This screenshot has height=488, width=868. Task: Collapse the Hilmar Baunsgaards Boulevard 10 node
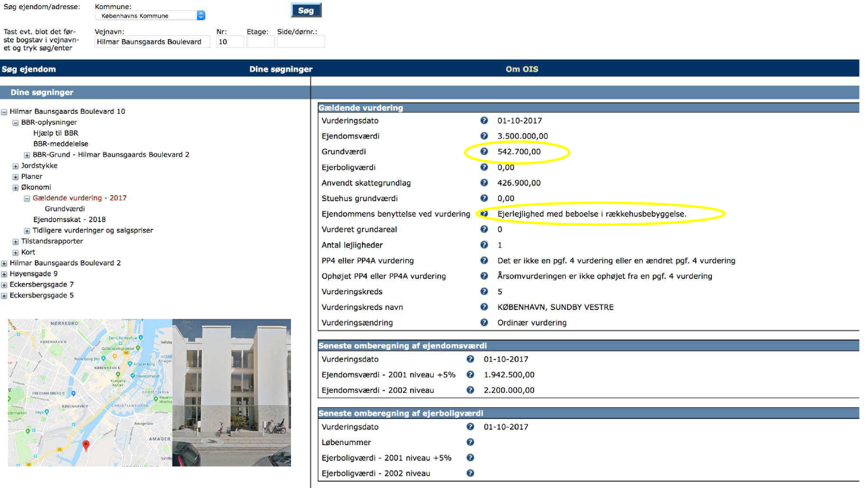point(5,112)
